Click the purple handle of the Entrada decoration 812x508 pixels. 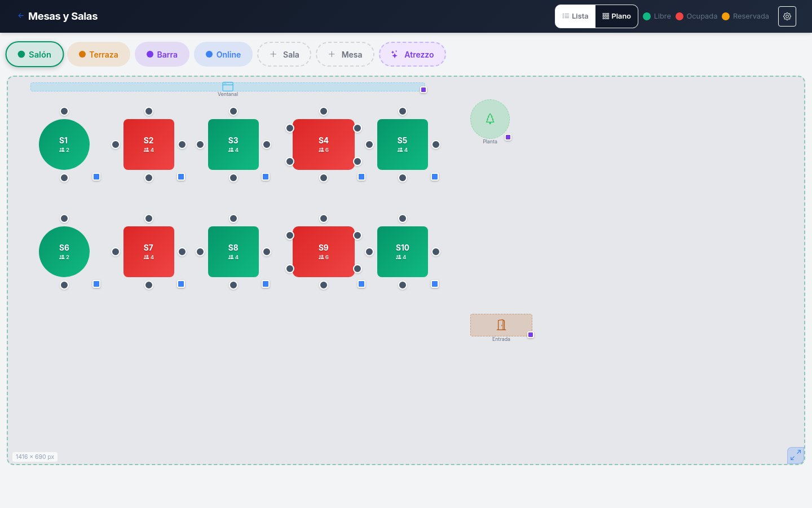pos(531,335)
